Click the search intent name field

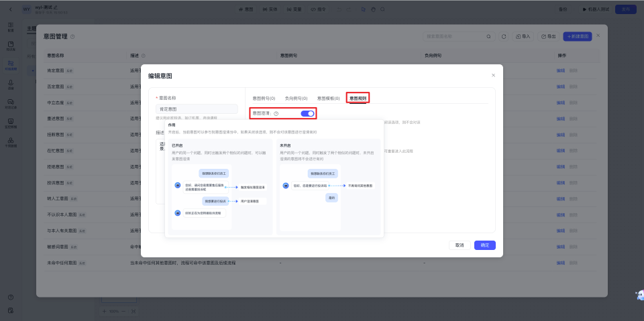click(456, 36)
